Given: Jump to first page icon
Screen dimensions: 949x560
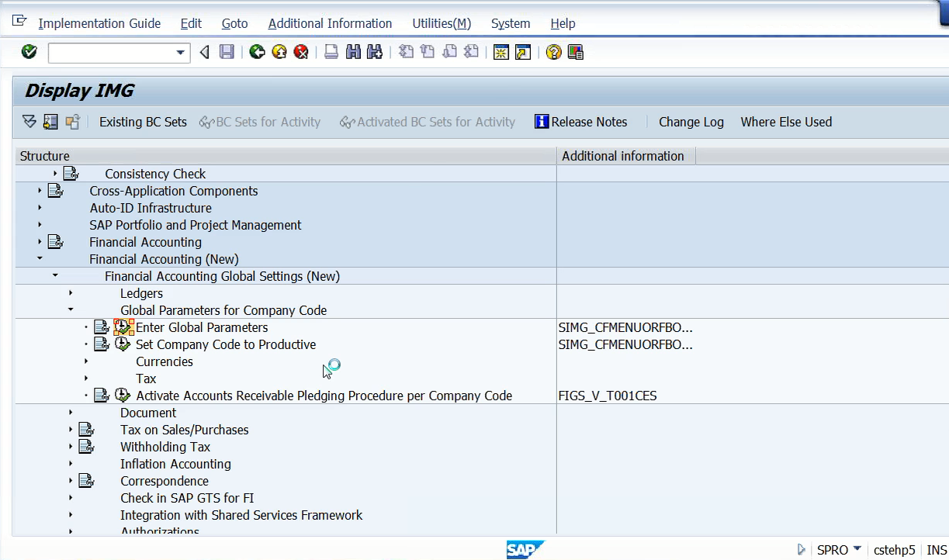Looking at the screenshot, I should [x=406, y=52].
